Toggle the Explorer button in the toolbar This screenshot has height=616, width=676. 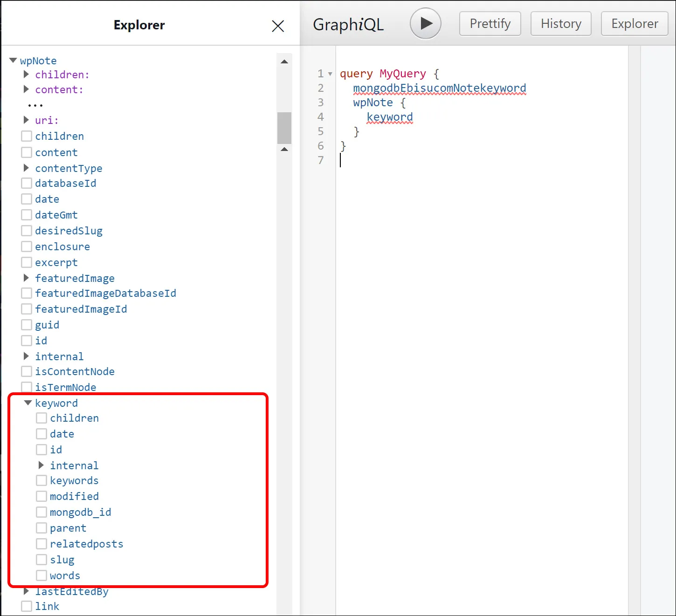pyautogui.click(x=634, y=24)
